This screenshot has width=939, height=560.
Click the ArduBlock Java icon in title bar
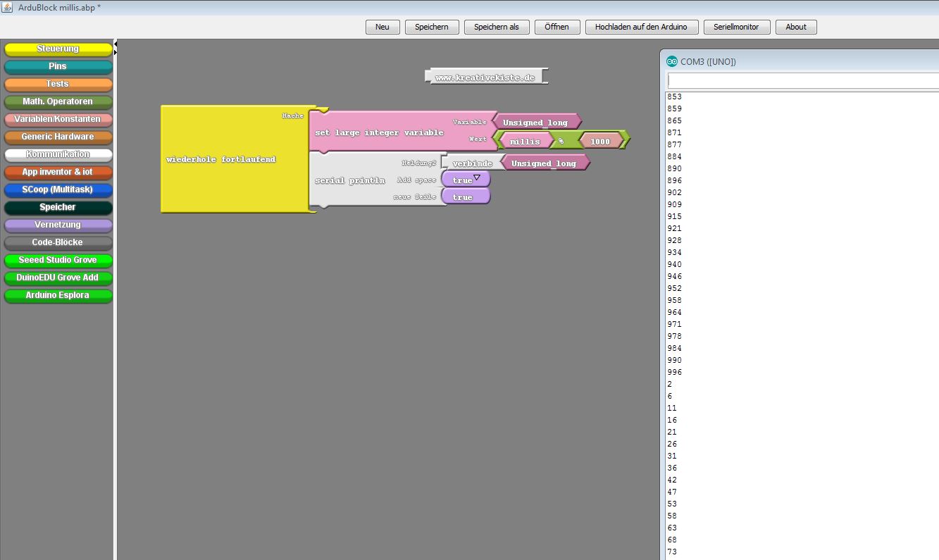(6, 6)
